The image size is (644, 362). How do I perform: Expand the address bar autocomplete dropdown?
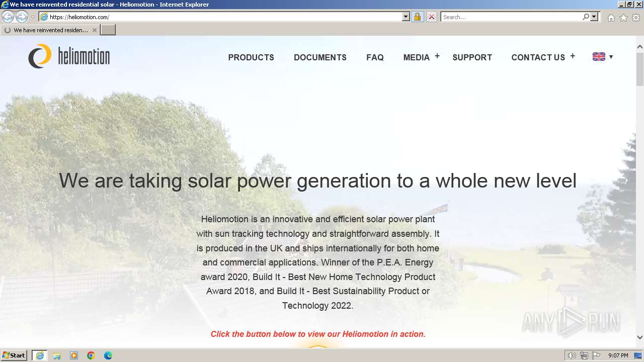[x=406, y=17]
